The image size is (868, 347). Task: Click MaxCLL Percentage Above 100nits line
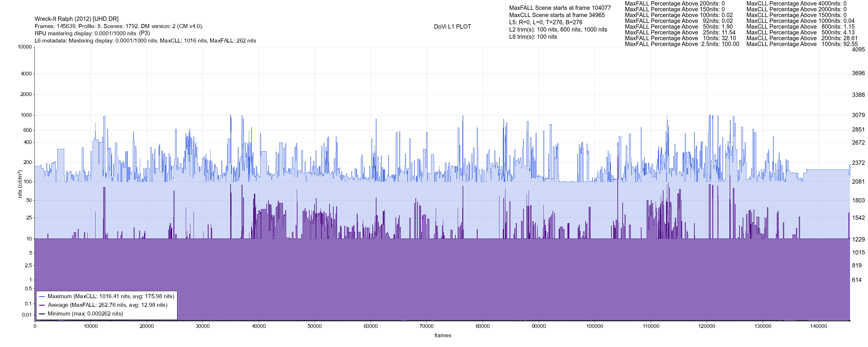pos(802,44)
